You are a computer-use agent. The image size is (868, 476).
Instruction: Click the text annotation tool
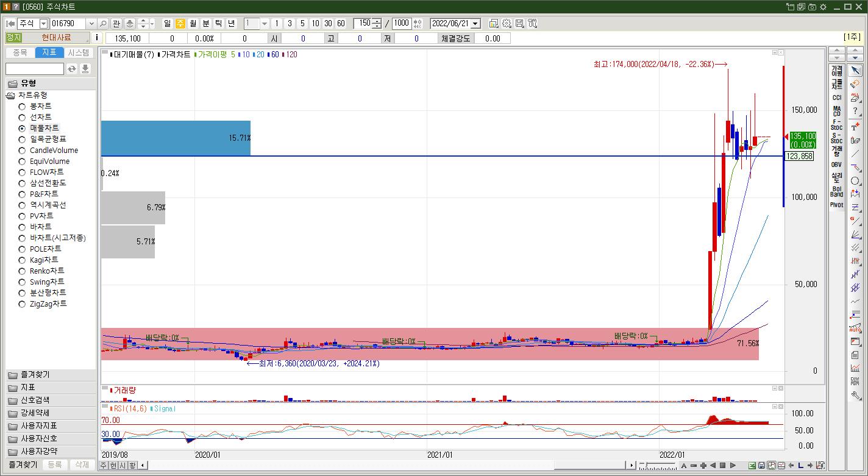855,126
